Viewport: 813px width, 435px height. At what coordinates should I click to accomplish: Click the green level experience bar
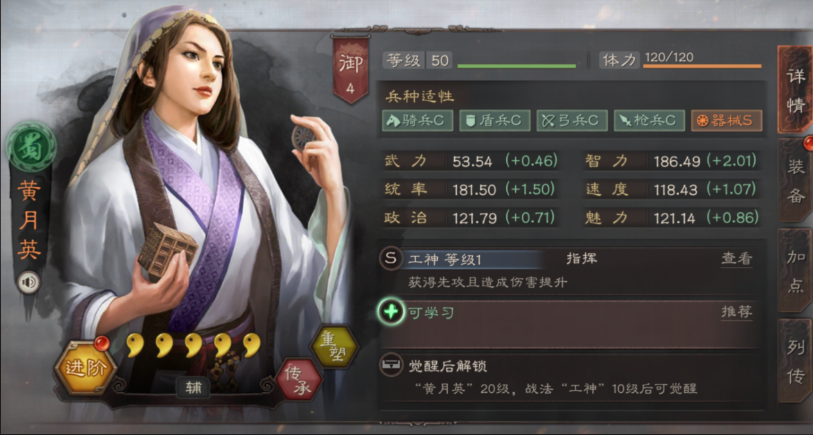(x=516, y=66)
